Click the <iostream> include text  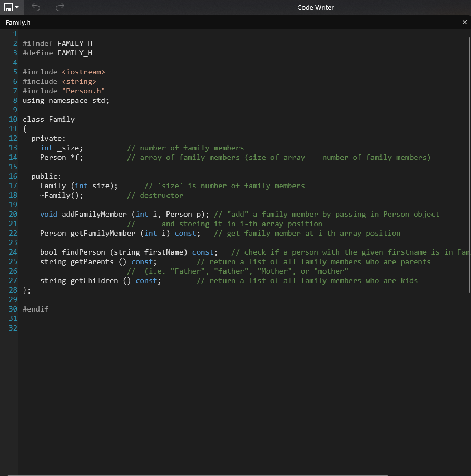click(83, 72)
